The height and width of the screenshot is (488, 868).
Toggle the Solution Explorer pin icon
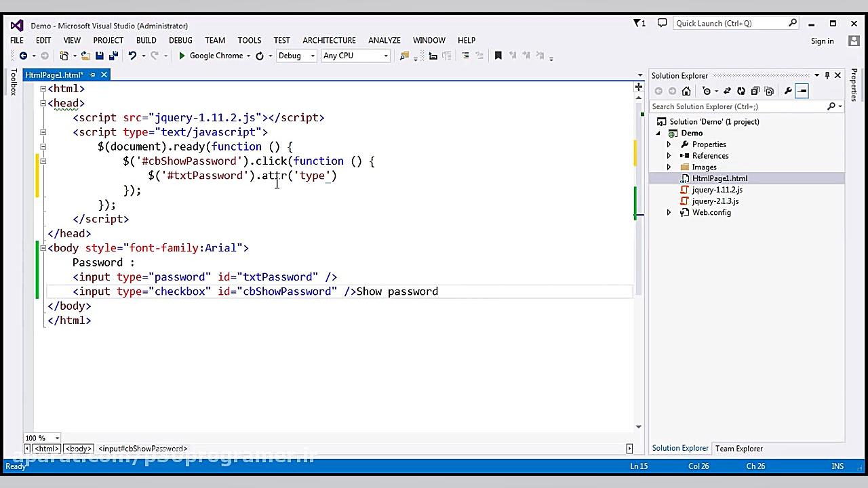[x=827, y=75]
